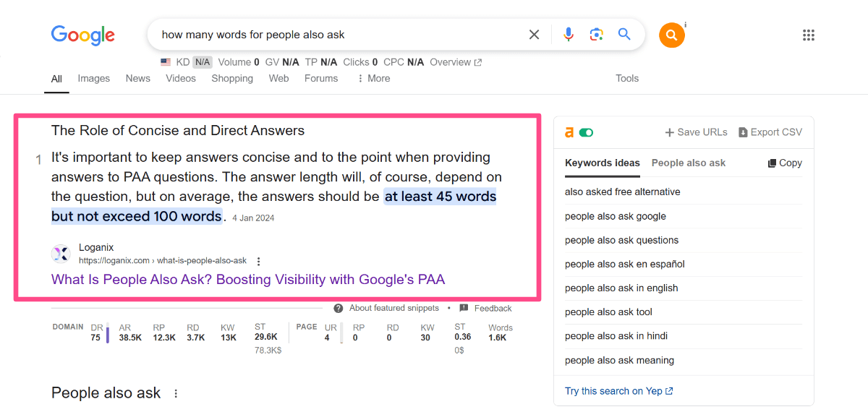Screen dimensions: 868x412
Task: Toggle the green switch in Ahrefs panel
Action: [x=586, y=132]
